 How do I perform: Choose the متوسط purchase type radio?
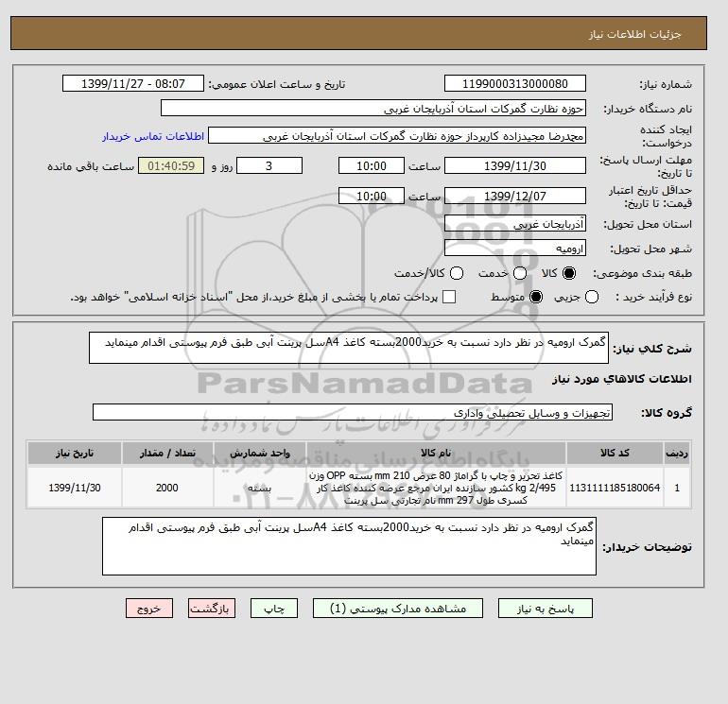pyautogui.click(x=536, y=297)
